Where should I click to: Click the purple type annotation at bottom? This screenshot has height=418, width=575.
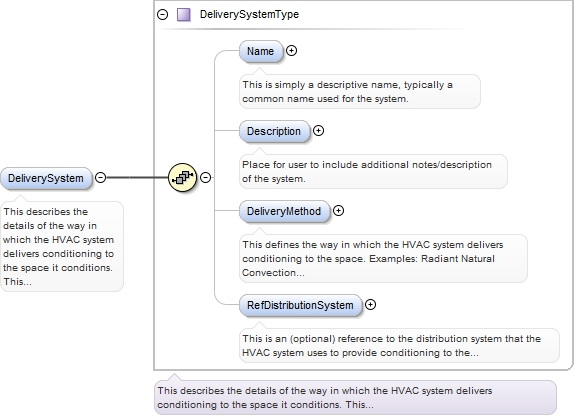355,397
